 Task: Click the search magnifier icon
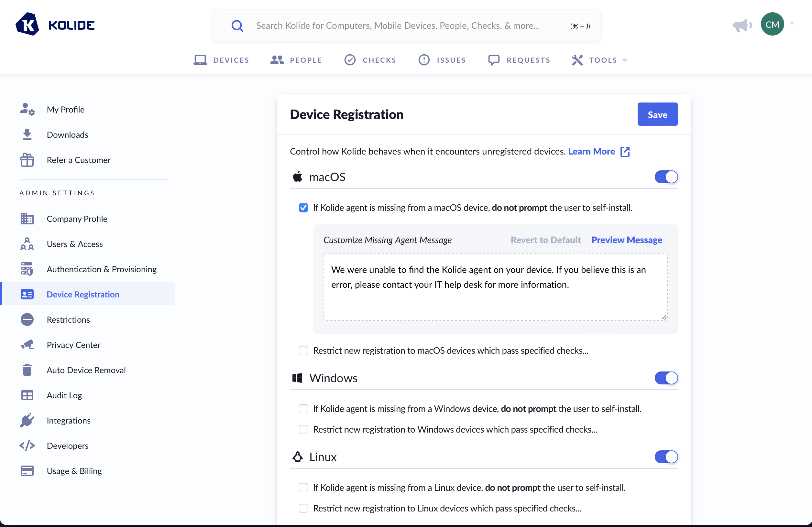237,26
